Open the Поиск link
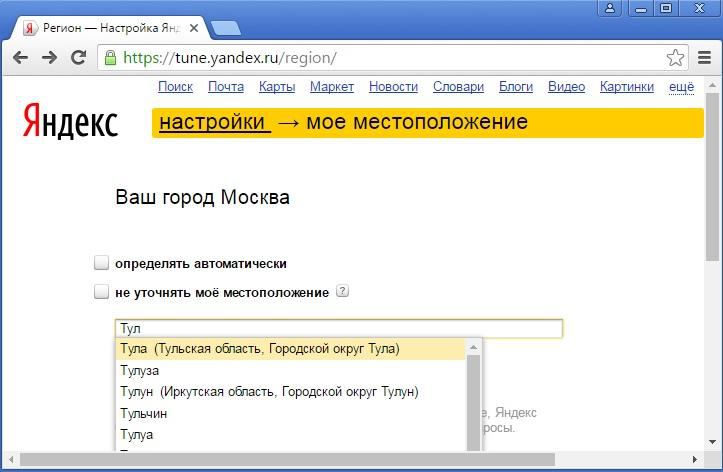 pos(175,87)
